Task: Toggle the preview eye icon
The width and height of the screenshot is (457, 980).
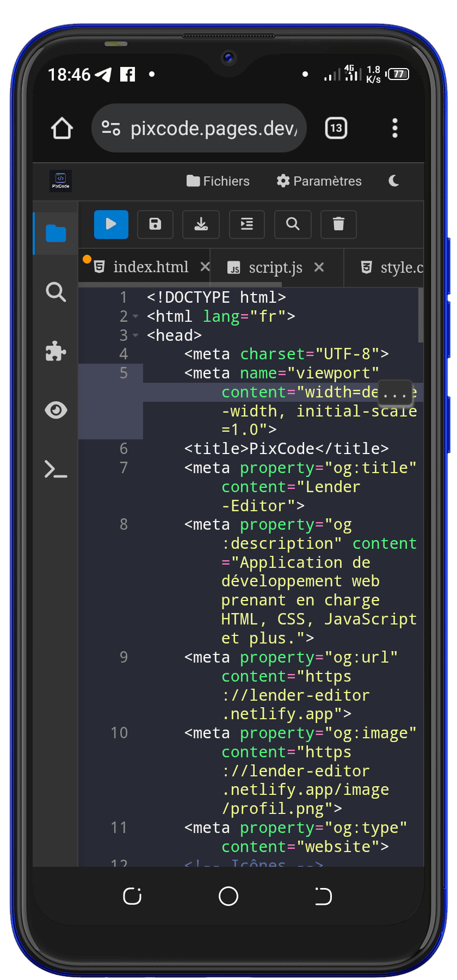Action: [55, 410]
